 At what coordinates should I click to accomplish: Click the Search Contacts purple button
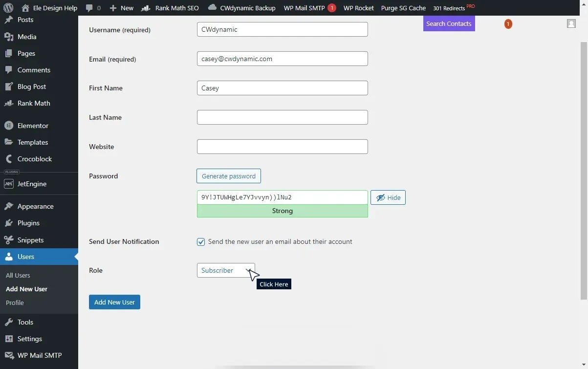click(x=449, y=23)
